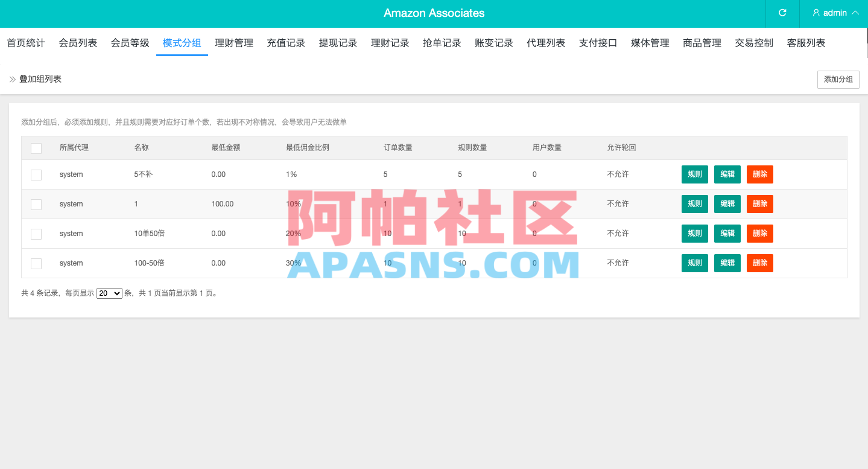Open 规则 for the 5不补 group
868x469 pixels.
[695, 174]
